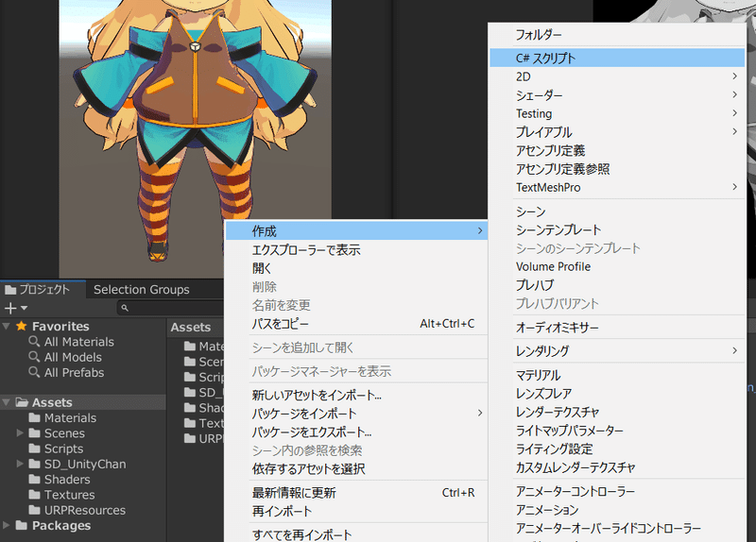This screenshot has width=756, height=542.
Task: Select アセンブリ定義参照 in create submenu
Action: tap(617, 169)
